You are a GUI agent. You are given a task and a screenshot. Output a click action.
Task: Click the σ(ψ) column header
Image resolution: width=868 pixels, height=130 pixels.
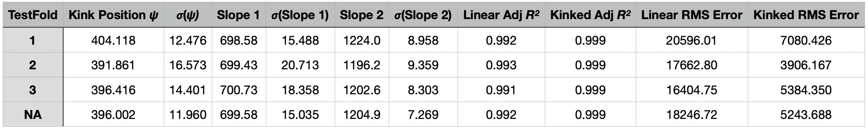(188, 15)
